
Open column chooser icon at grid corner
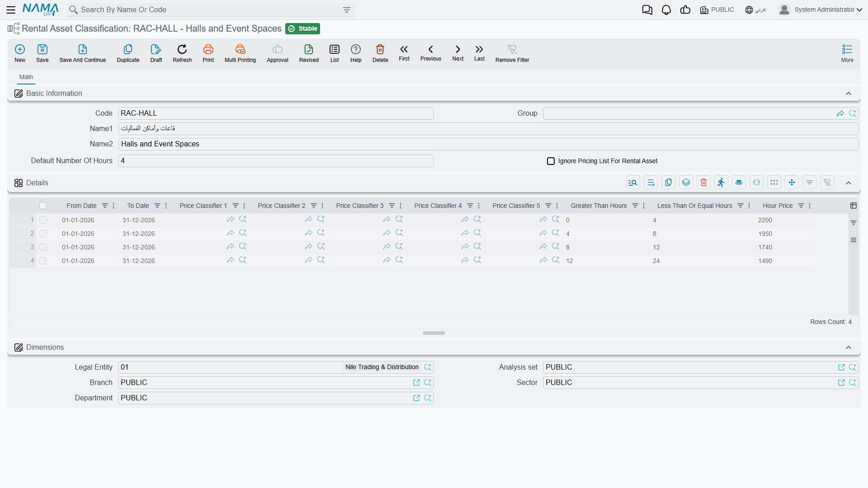coord(854,206)
